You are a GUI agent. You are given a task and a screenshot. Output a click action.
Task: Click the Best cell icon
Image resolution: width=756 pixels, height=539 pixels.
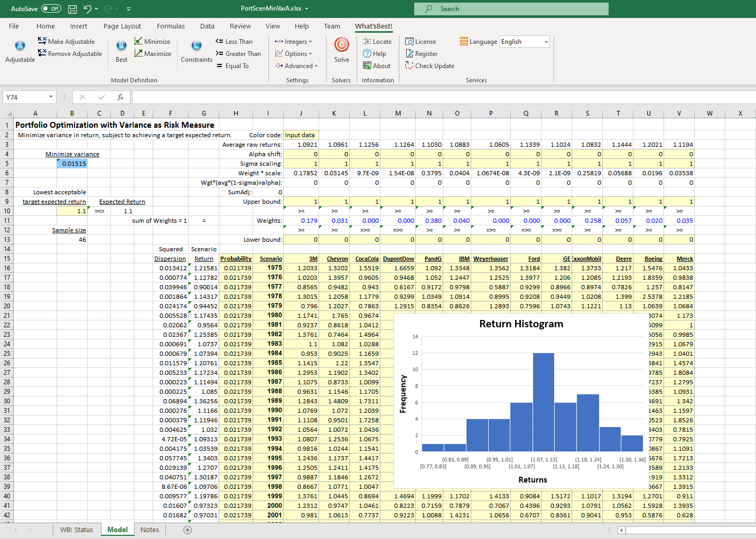(121, 46)
